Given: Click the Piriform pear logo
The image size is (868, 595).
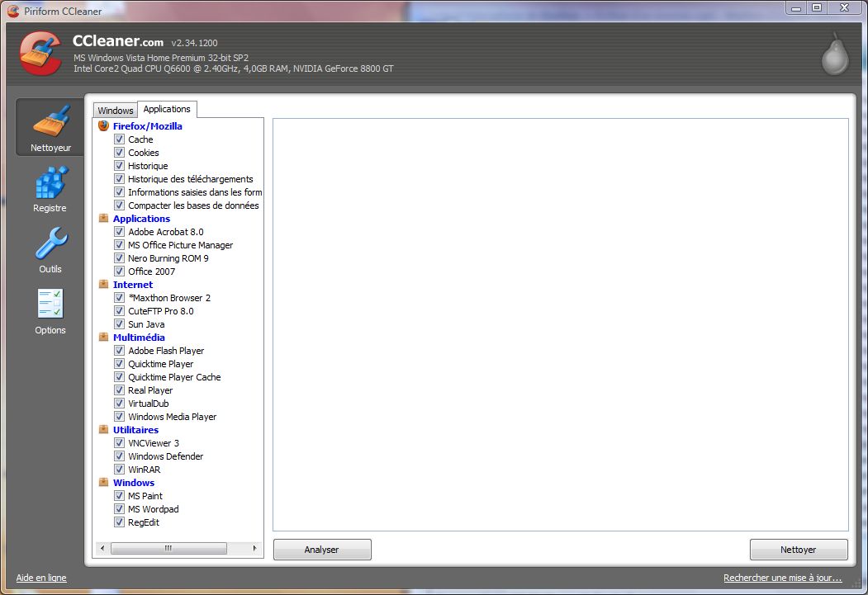Looking at the screenshot, I should [x=835, y=54].
